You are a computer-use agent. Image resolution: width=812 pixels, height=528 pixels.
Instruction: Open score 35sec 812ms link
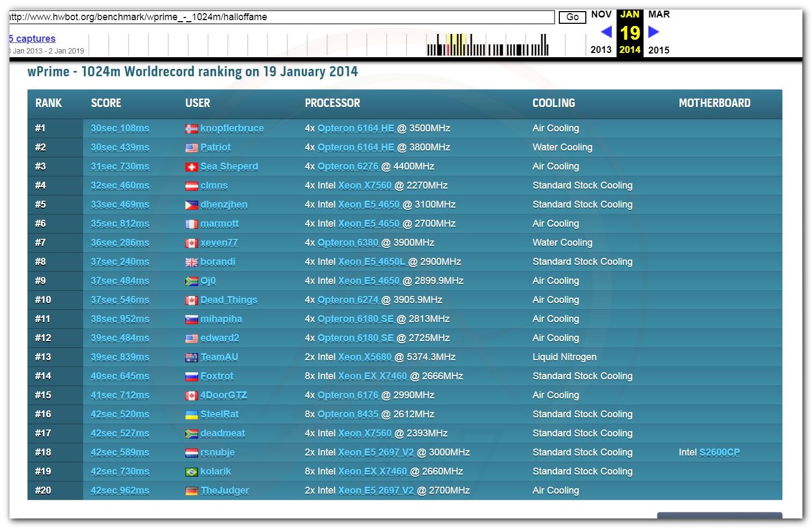(x=120, y=223)
